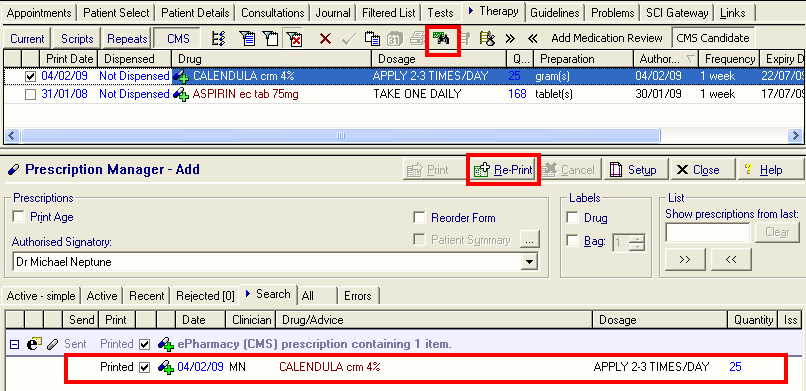Click the filter with blue lined page icon
This screenshot has height=391, width=806.
click(247, 39)
